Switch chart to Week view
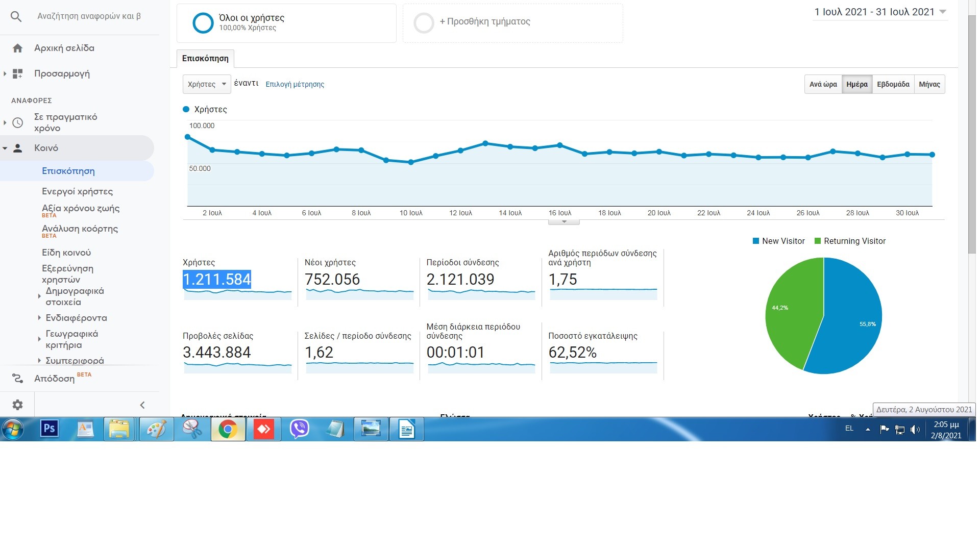Screen dimensions: 980x551 click(893, 84)
